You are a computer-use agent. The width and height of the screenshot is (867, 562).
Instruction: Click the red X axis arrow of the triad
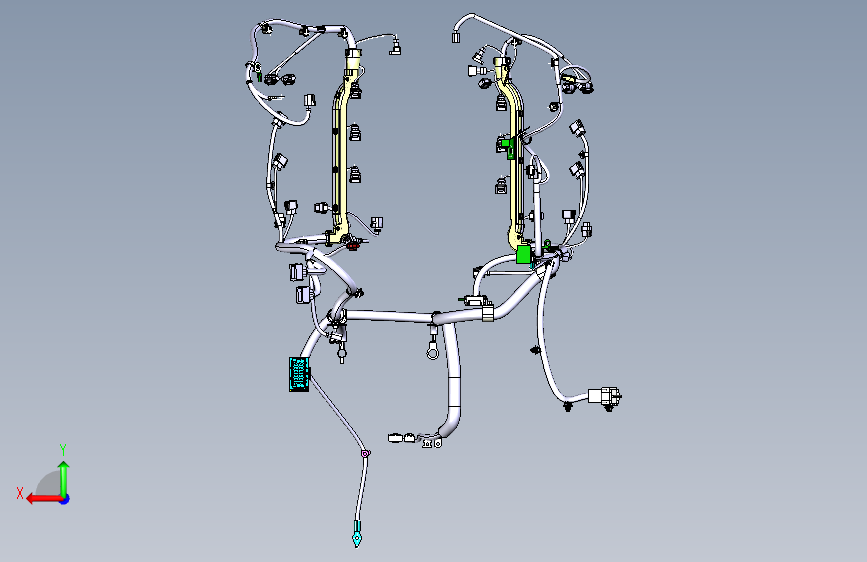[x=44, y=499]
